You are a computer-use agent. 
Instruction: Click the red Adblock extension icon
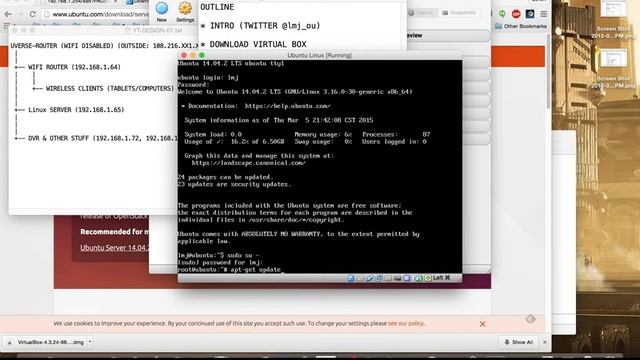click(x=516, y=14)
